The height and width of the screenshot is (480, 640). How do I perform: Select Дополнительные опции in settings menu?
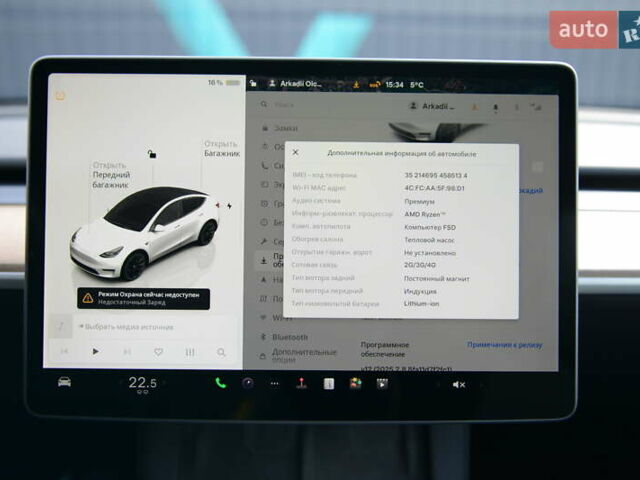(x=304, y=356)
